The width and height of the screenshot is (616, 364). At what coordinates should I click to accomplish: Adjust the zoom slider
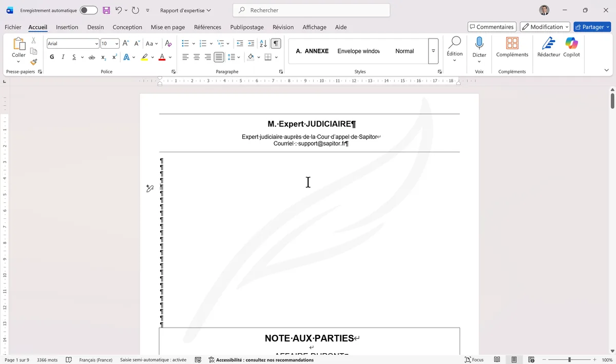(x=570, y=359)
